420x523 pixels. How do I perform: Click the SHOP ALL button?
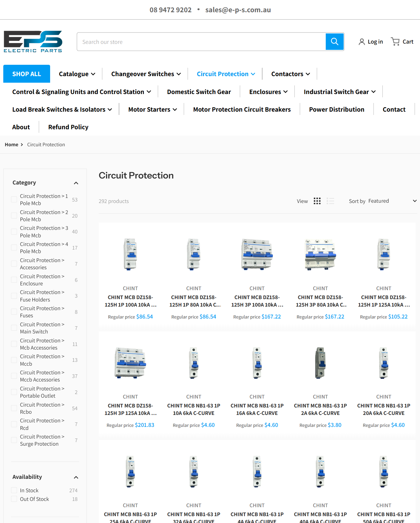[27, 74]
